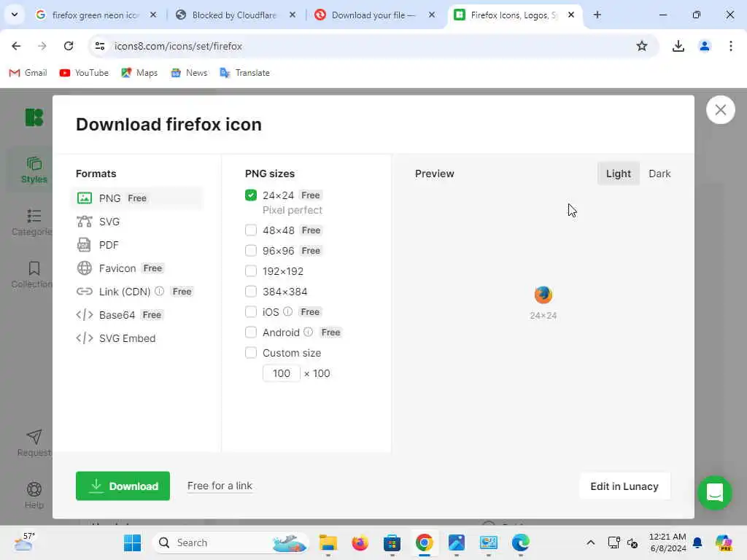Click the Free for a link text

220,486
